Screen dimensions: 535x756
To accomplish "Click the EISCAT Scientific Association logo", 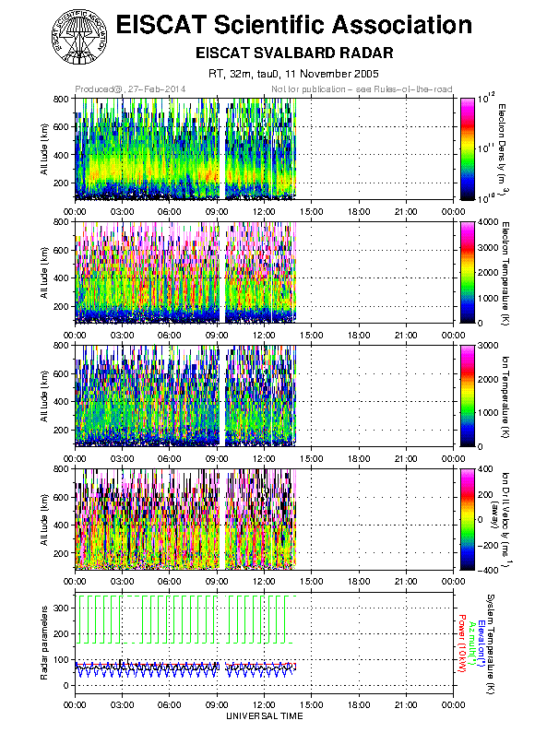I will click(x=79, y=37).
